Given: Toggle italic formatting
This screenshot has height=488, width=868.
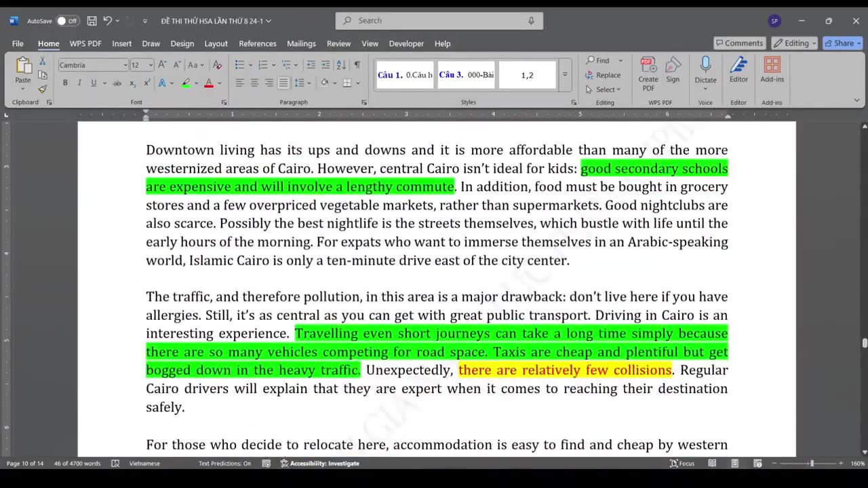Looking at the screenshot, I should coord(79,83).
